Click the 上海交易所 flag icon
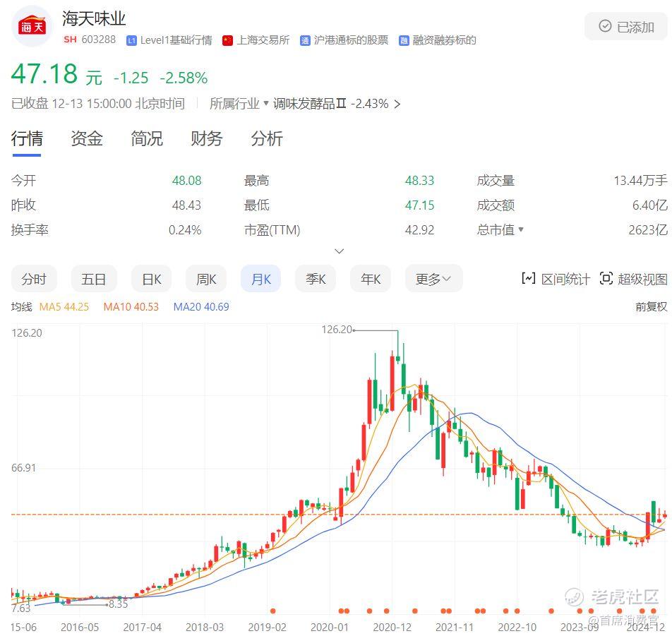Screen dimensions: 672x636 tap(227, 41)
